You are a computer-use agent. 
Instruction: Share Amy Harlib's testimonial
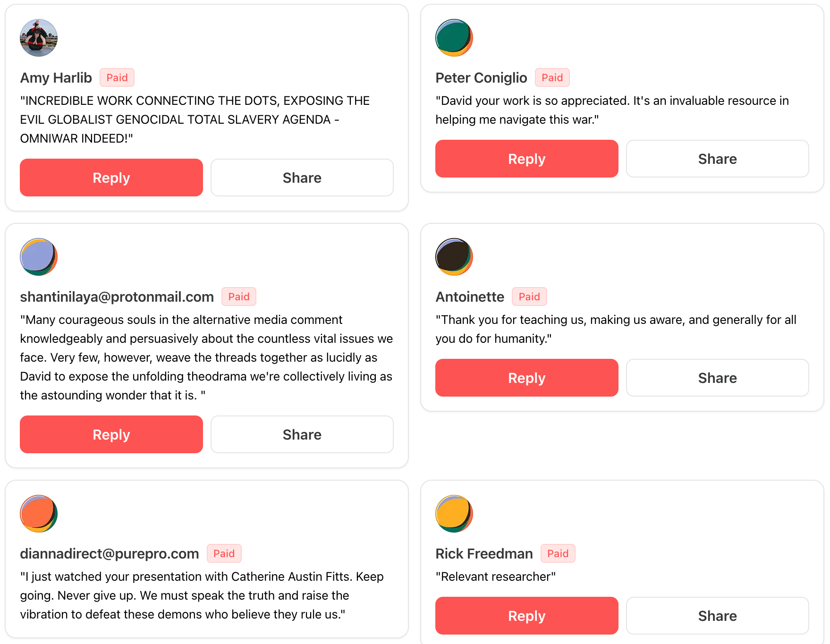point(302,178)
